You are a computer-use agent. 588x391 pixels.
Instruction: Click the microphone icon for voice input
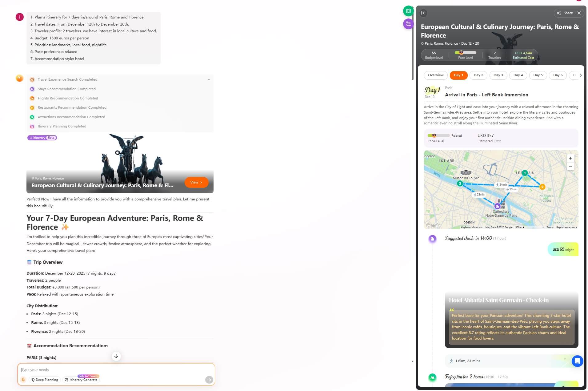[x=23, y=380]
